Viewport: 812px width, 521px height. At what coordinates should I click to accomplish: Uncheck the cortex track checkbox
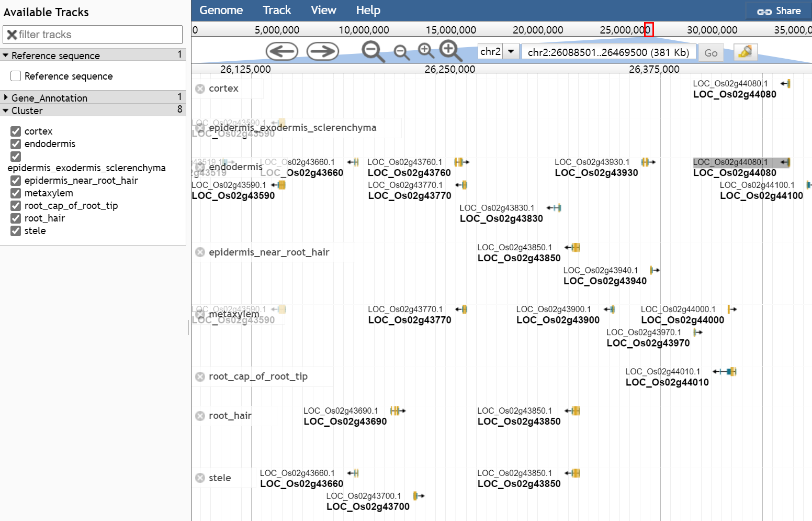(16, 131)
